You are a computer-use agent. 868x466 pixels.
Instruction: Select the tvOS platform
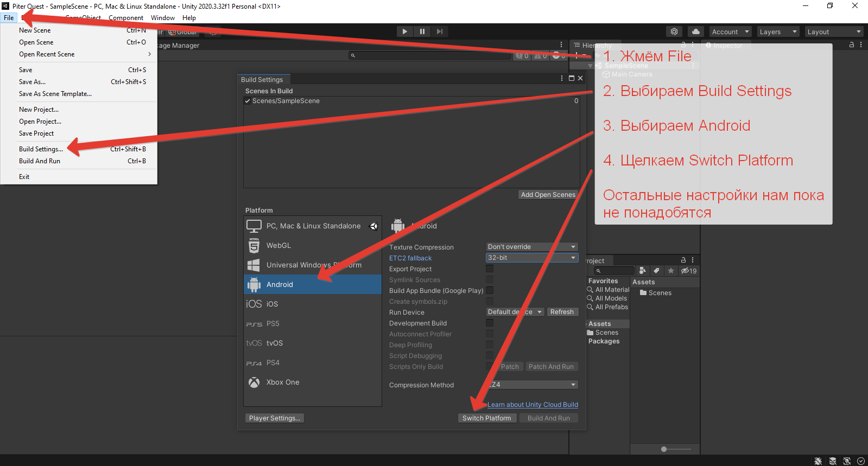click(x=313, y=343)
